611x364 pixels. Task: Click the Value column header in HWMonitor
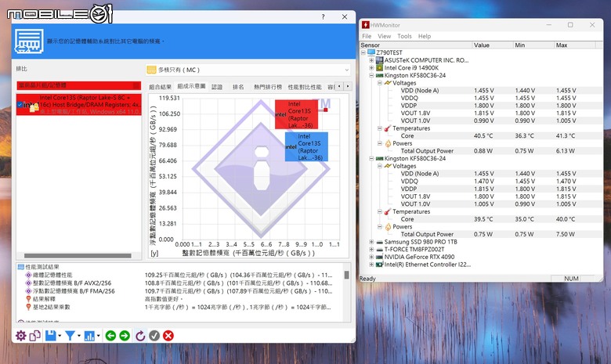(493, 45)
